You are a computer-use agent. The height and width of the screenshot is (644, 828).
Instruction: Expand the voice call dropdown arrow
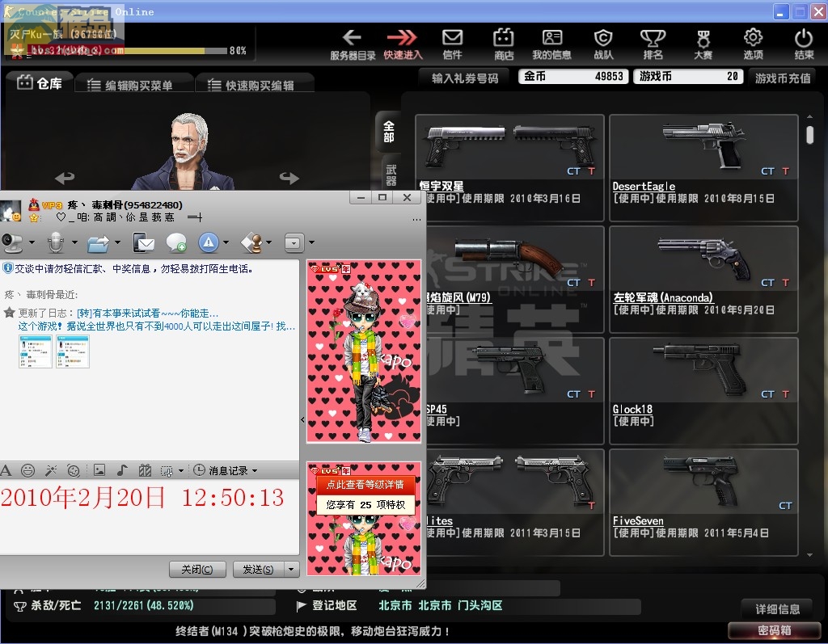coord(74,242)
